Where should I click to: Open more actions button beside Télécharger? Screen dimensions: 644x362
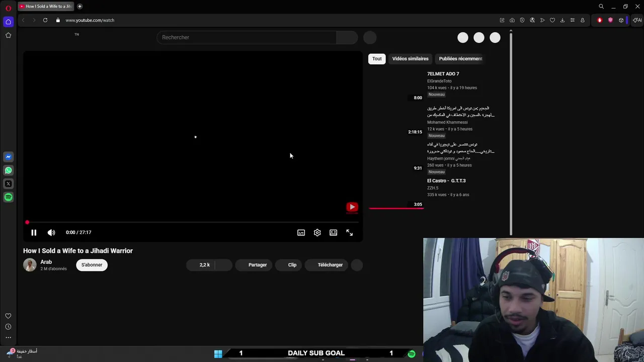[357, 265]
